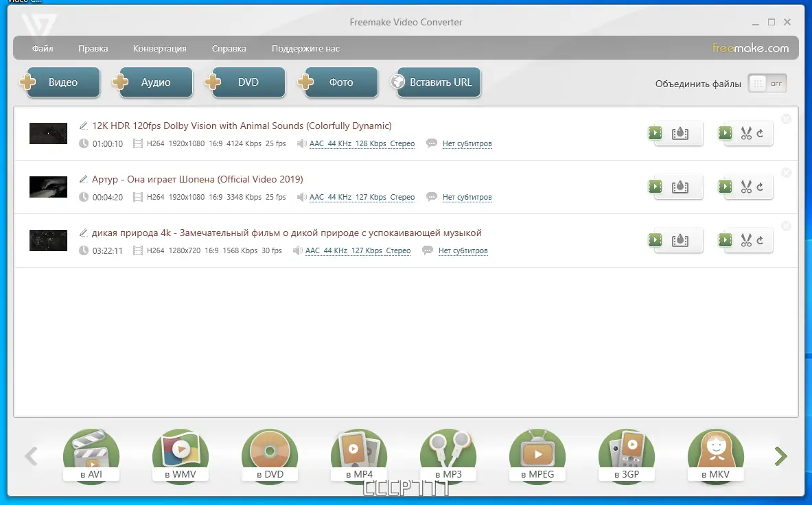Add video files with Видео button
The image size is (812, 505).
click(60, 82)
